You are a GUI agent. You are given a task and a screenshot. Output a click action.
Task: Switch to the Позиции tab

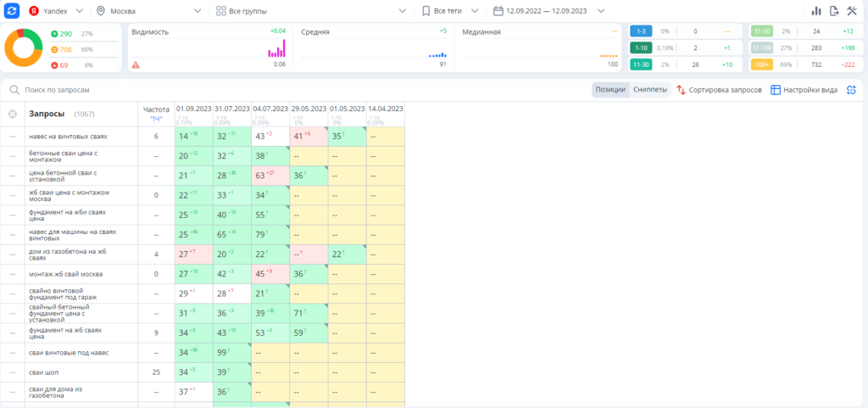(610, 90)
